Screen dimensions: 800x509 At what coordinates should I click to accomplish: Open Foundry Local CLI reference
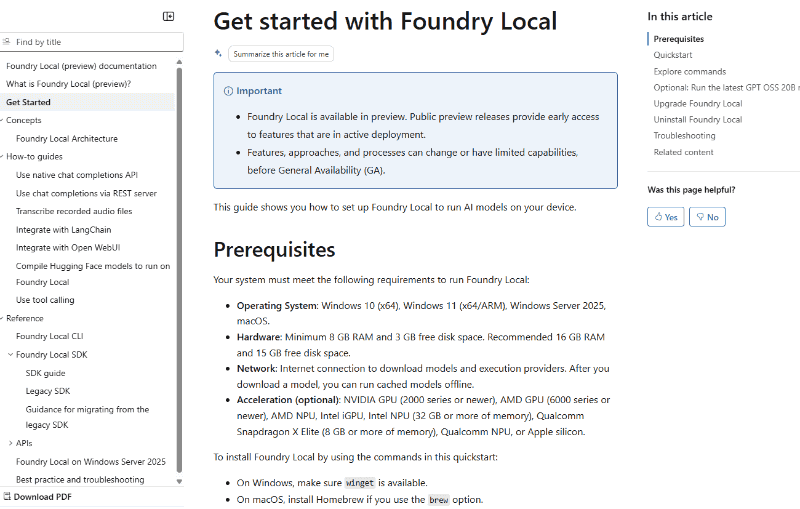[49, 336]
